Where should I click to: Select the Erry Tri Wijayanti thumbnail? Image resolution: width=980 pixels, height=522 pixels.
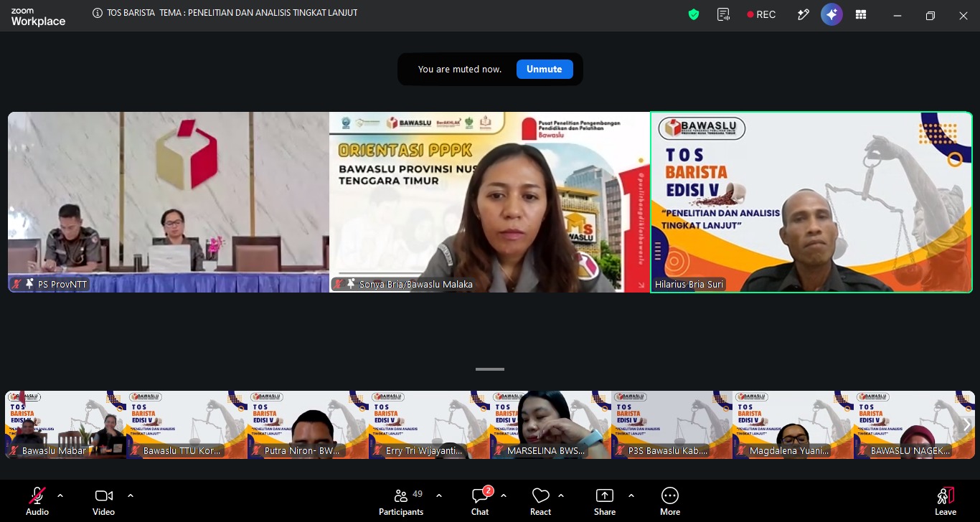coord(430,424)
